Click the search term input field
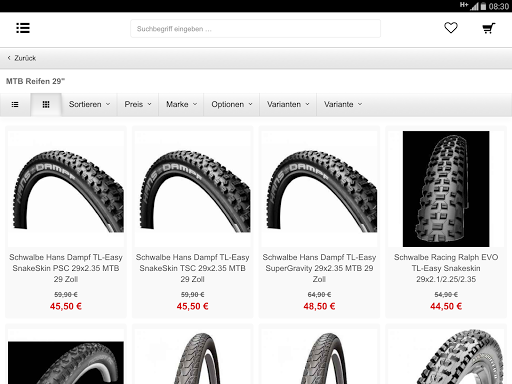 [x=255, y=29]
